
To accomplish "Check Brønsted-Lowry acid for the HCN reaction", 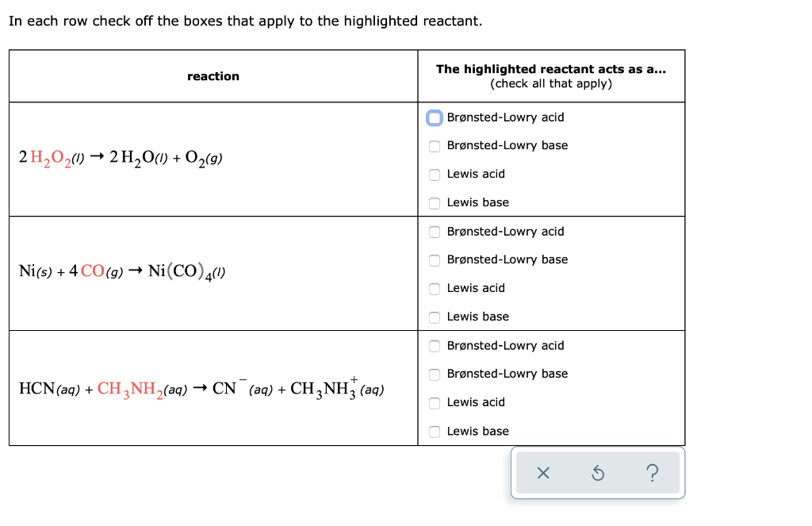I will 435,346.
